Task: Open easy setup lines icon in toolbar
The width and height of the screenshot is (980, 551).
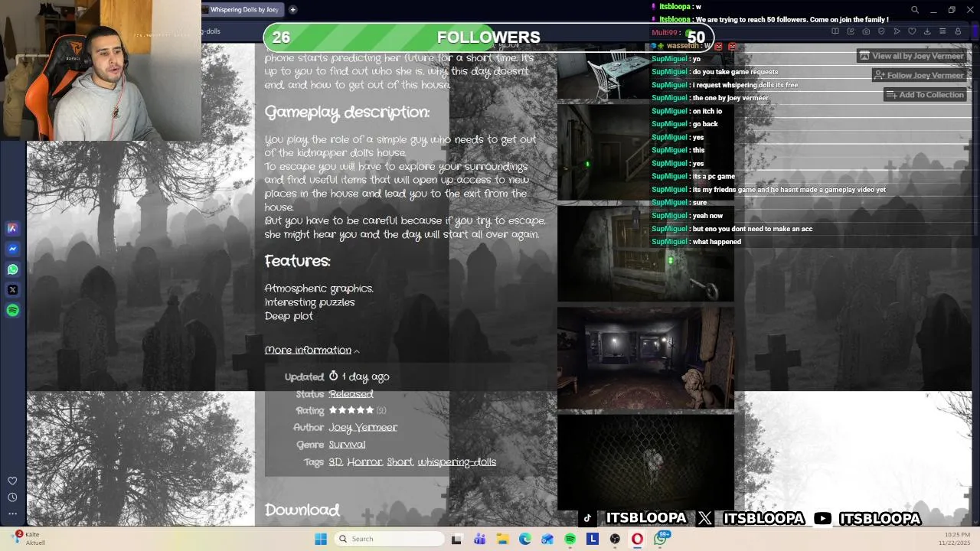Action: point(942,31)
